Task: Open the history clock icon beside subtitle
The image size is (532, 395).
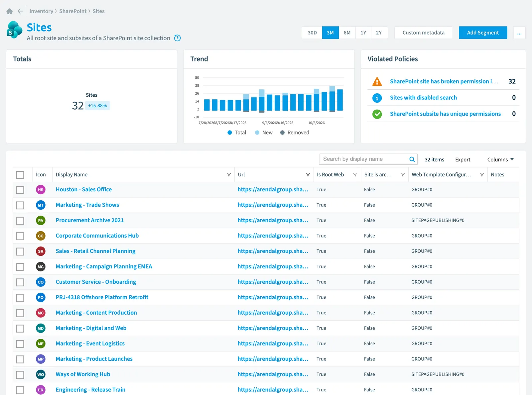Action: 178,38
